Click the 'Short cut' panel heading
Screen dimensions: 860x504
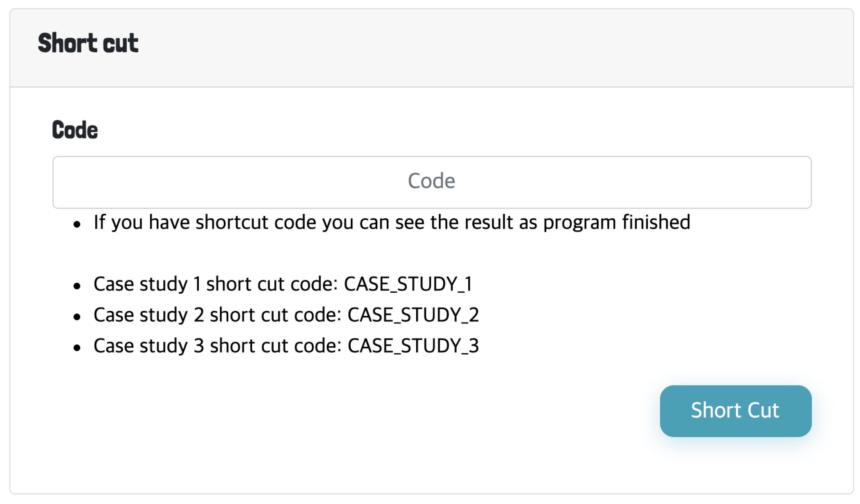coord(88,43)
